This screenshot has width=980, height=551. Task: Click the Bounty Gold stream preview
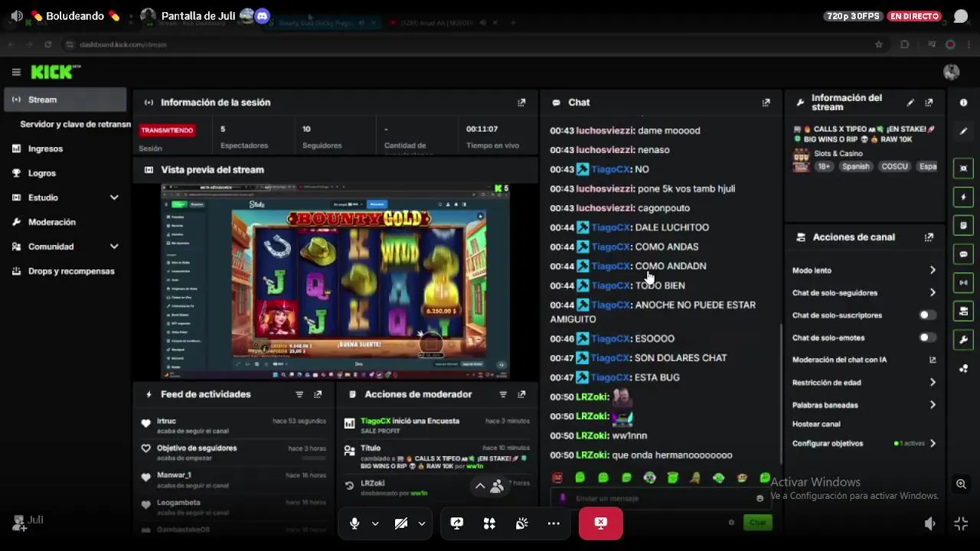(x=335, y=282)
